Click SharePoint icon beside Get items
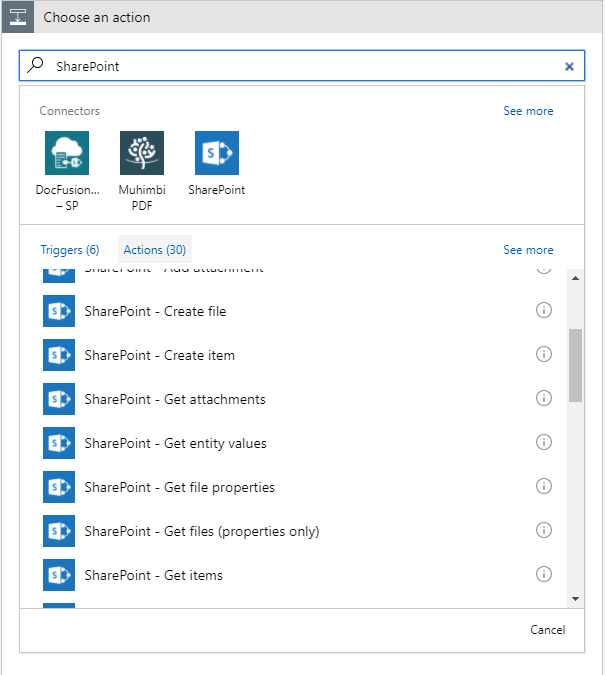Screen dimensions: 605x675 [x=59, y=575]
